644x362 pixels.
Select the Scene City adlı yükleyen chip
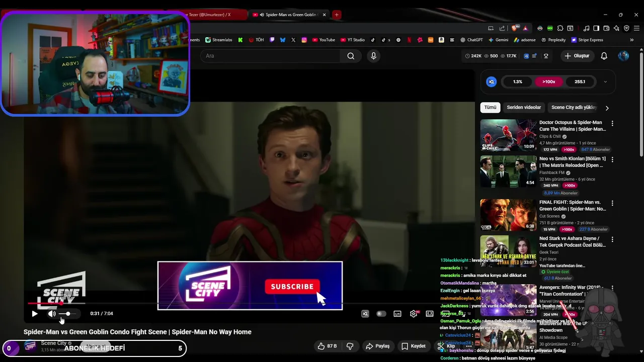pyautogui.click(x=574, y=107)
